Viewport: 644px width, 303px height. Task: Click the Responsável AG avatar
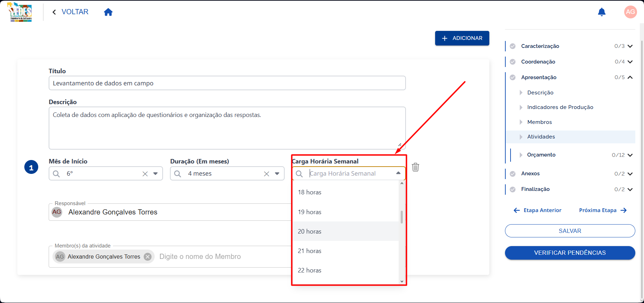pyautogui.click(x=57, y=212)
